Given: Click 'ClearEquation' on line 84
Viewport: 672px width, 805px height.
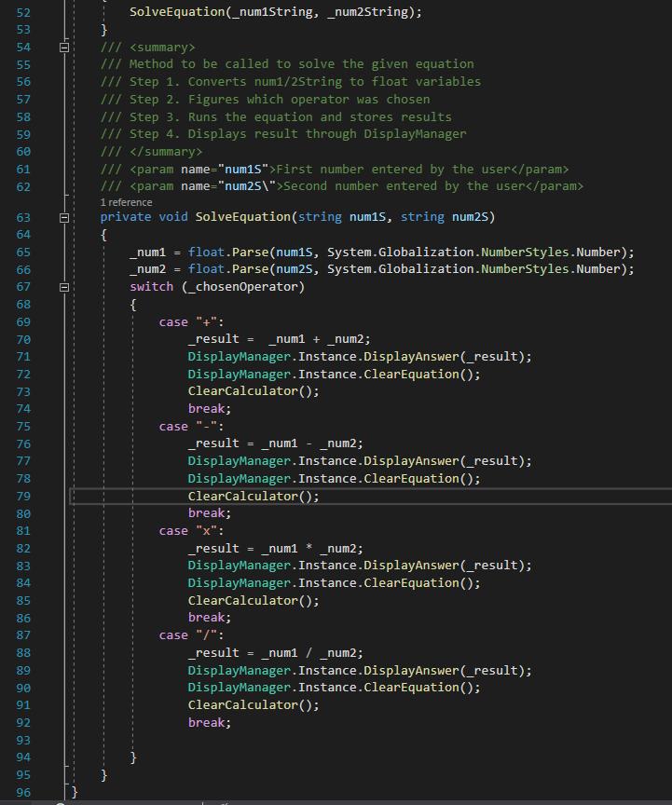Looking at the screenshot, I should 412,582.
